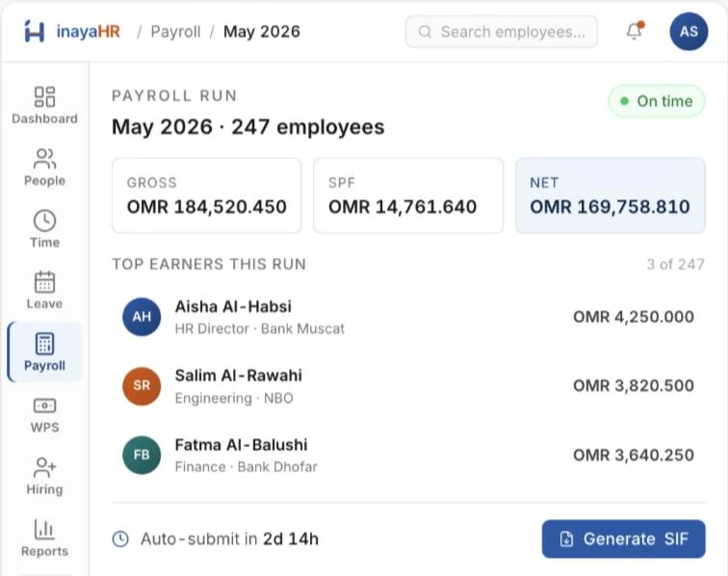This screenshot has width=728, height=576.
Task: Focus the Search employees field
Action: click(x=502, y=32)
